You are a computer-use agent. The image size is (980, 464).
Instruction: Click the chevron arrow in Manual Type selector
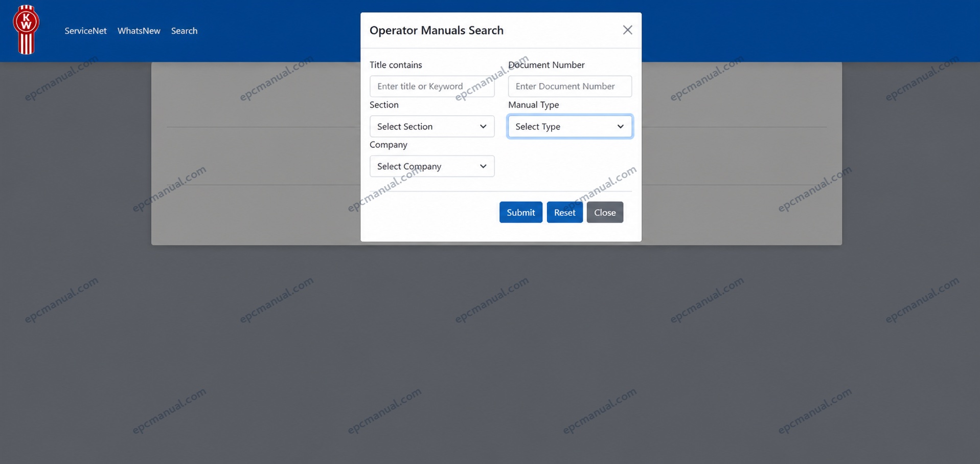[x=621, y=126]
